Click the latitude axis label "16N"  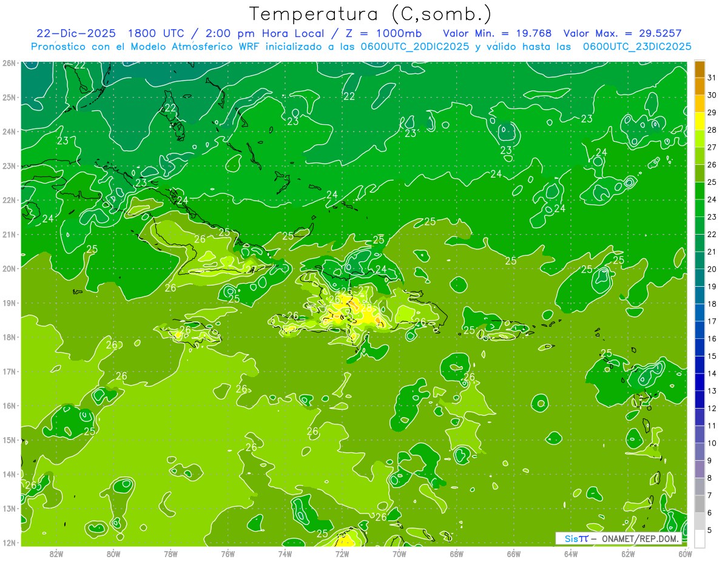pos(9,406)
